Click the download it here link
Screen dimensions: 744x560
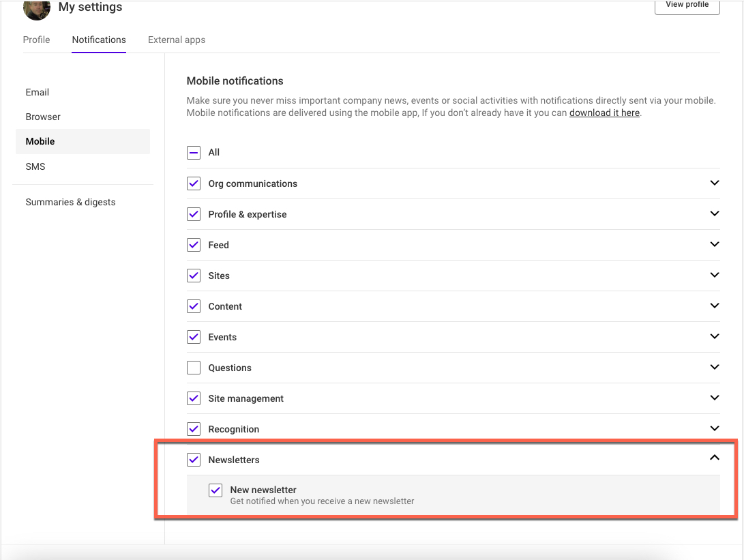604,113
